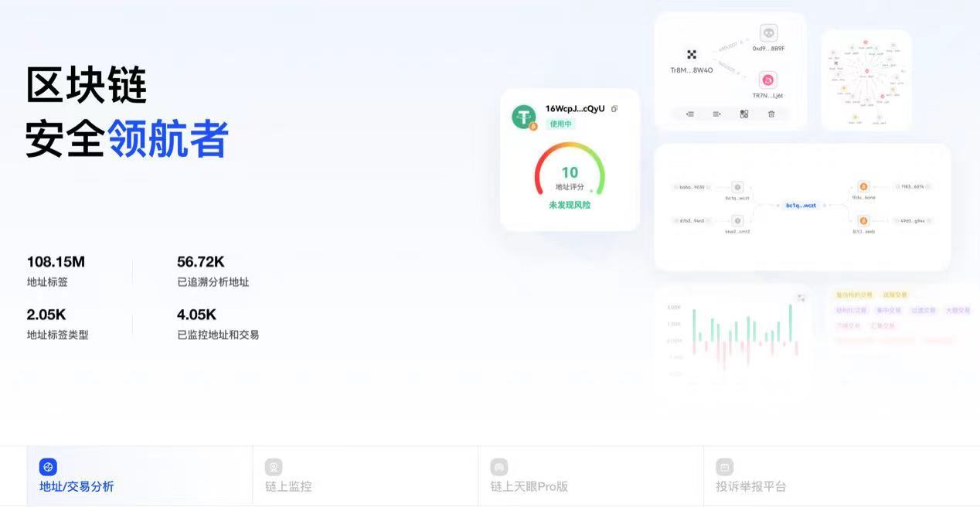
Task: Click the green Tether coin logo
Action: (523, 117)
